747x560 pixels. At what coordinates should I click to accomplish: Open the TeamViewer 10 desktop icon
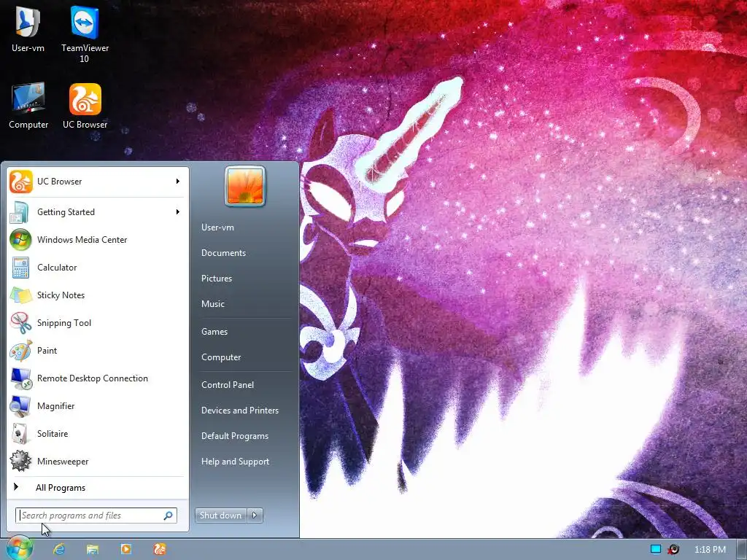point(85,34)
